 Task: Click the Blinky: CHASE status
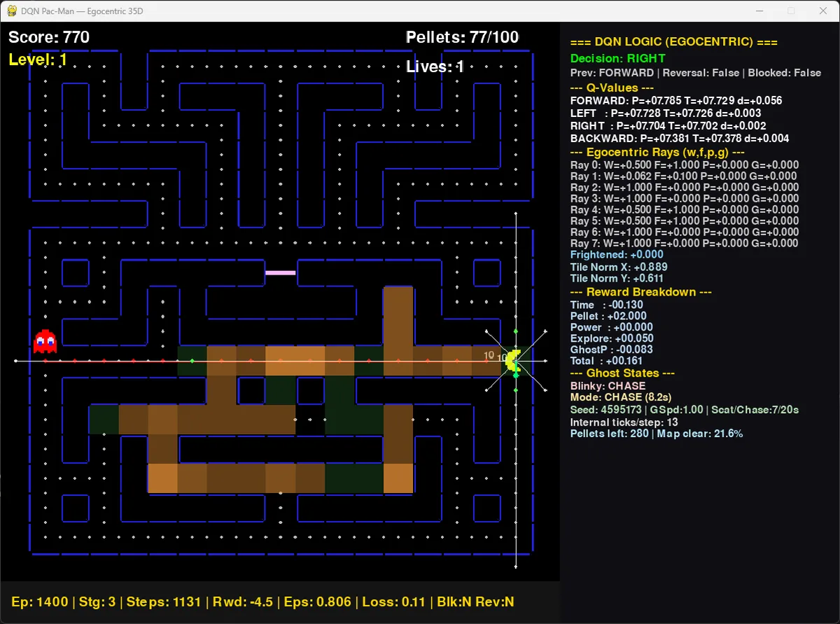(x=608, y=386)
